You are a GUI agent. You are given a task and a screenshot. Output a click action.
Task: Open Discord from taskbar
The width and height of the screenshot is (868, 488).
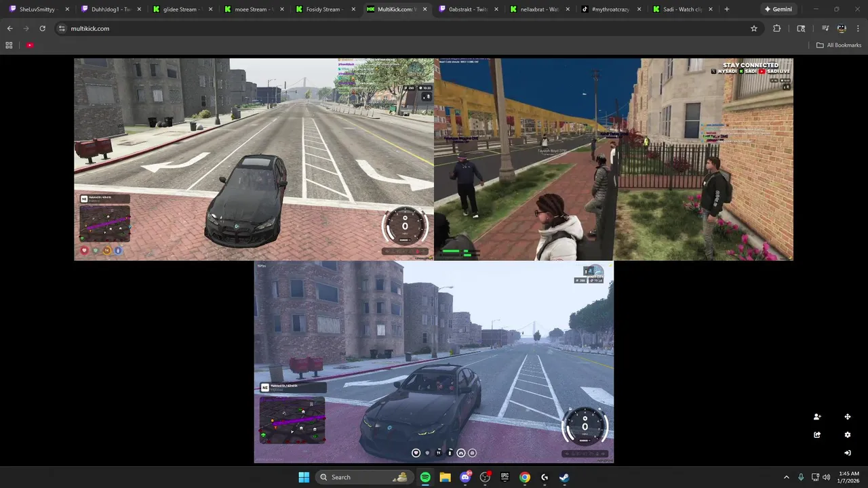465,477
